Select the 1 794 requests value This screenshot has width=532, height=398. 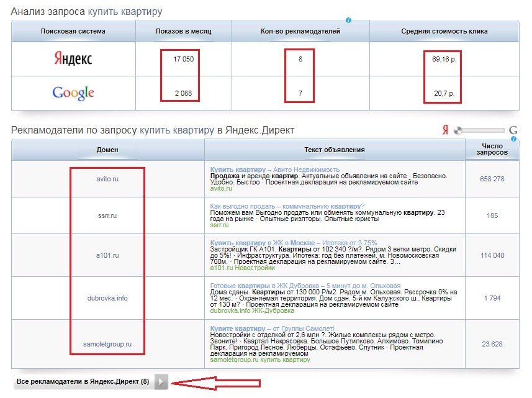492,298
